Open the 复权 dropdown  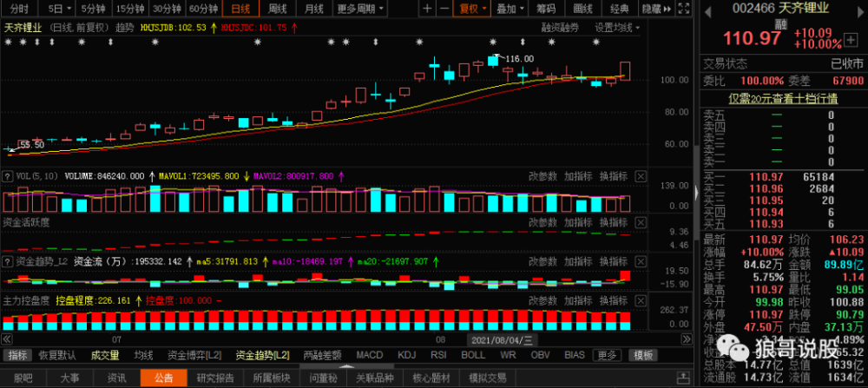(471, 9)
